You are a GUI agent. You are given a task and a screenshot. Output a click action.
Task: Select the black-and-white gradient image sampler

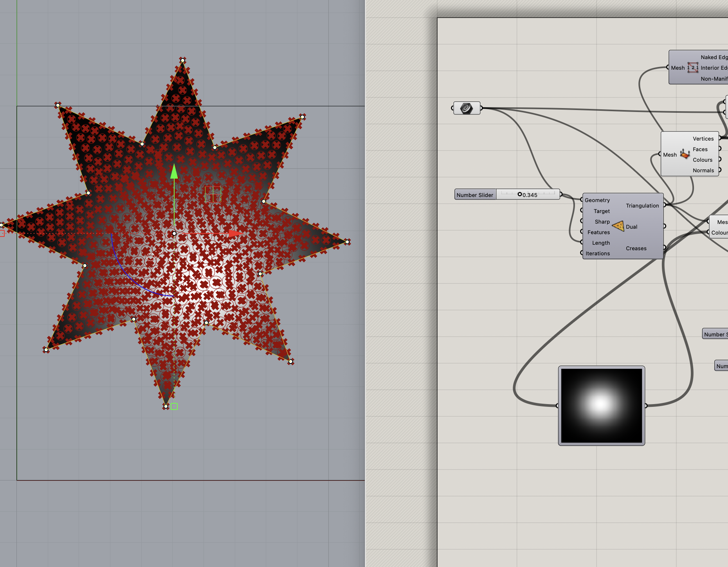click(601, 405)
